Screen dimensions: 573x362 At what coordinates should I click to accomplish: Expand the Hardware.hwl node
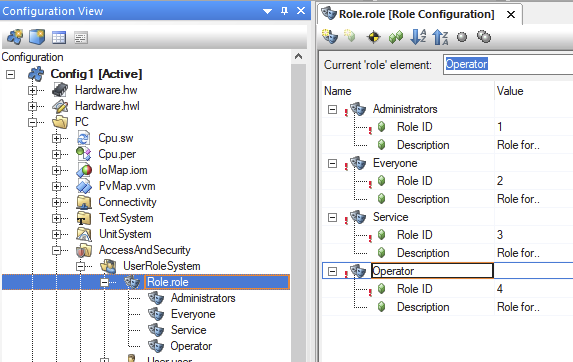pos(33,106)
